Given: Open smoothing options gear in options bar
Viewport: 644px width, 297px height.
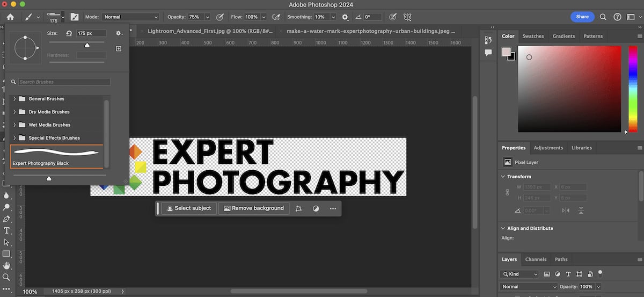Looking at the screenshot, I should pyautogui.click(x=345, y=17).
